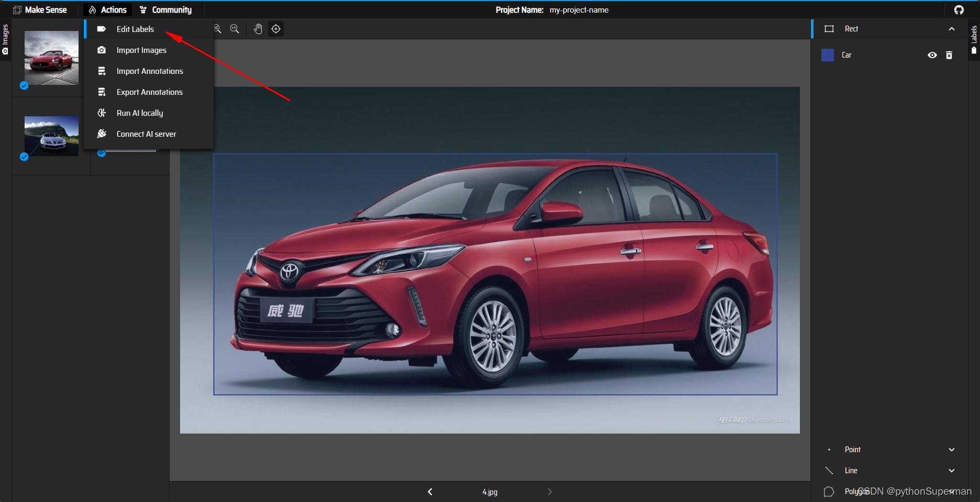
Task: Open the GitHub icon link
Action: pyautogui.click(x=959, y=10)
